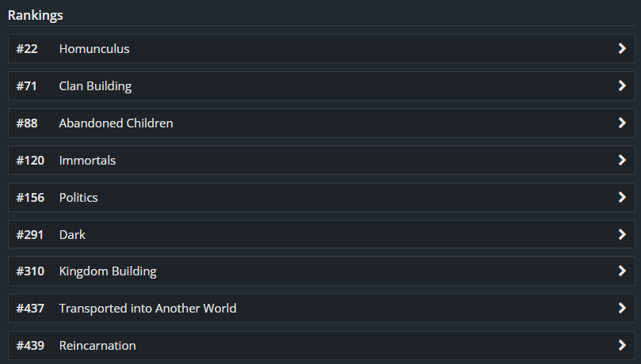Open the Kingdom Building ranking

[x=108, y=271]
